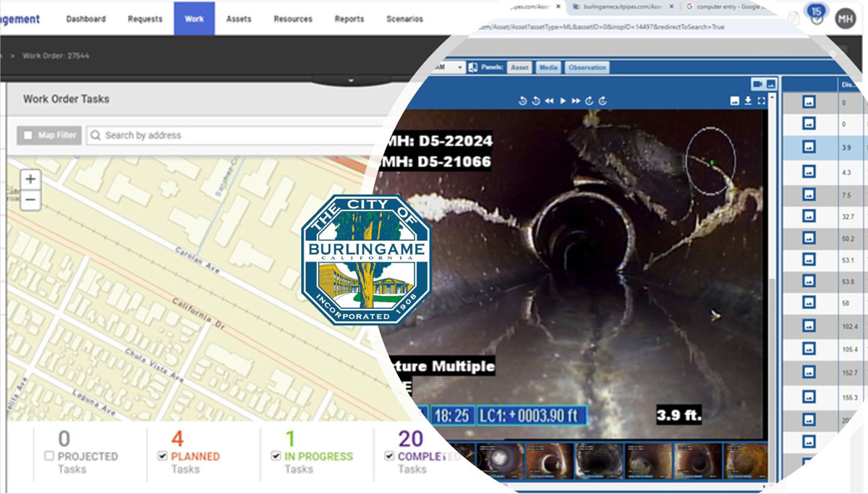Expand the collapsed header arrow below breadcrumb
The height and width of the screenshot is (494, 868).
tap(350, 80)
